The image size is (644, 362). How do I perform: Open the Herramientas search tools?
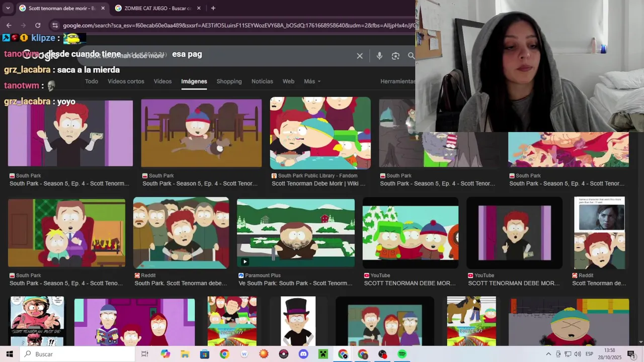pos(397,81)
